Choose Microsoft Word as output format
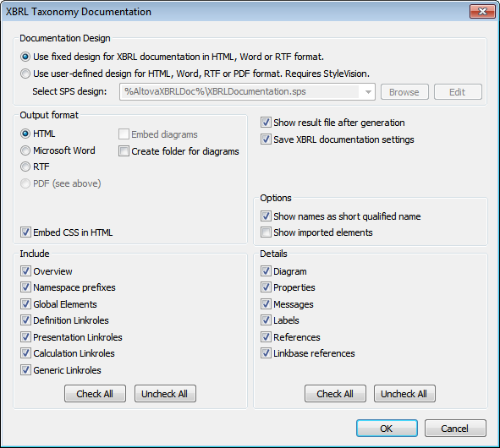The image size is (500, 448). pos(25,150)
